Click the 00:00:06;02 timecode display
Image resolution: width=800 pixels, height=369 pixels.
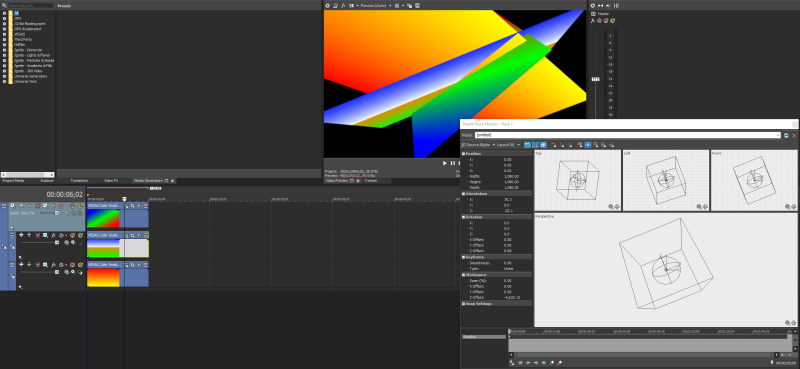64,194
